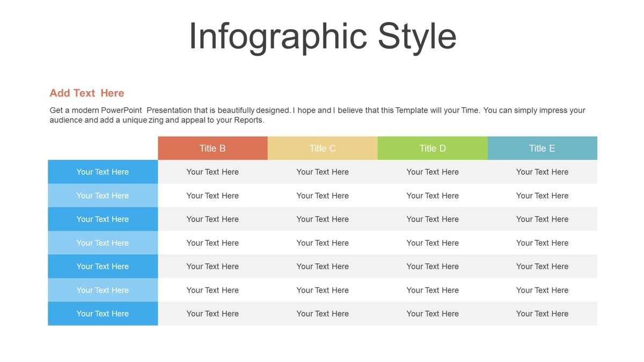Select first row cell under Title E
Viewport: 644px width, 362px height.
pos(543,172)
